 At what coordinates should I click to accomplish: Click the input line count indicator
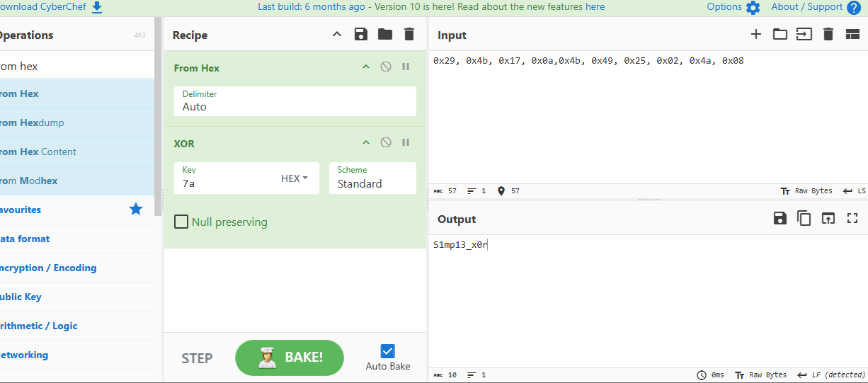[476, 191]
